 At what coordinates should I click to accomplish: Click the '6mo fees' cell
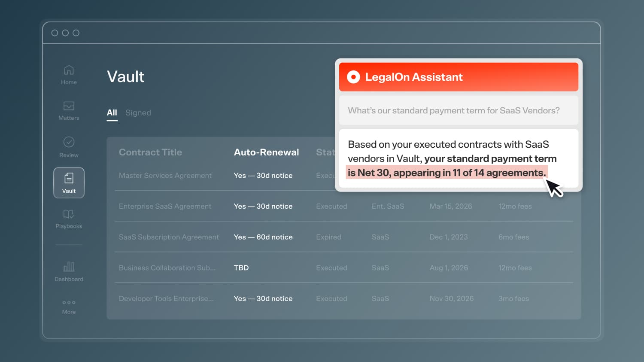[514, 237]
